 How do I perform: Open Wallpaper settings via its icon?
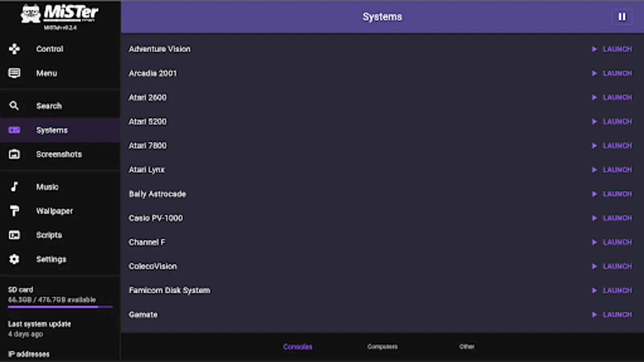14,211
